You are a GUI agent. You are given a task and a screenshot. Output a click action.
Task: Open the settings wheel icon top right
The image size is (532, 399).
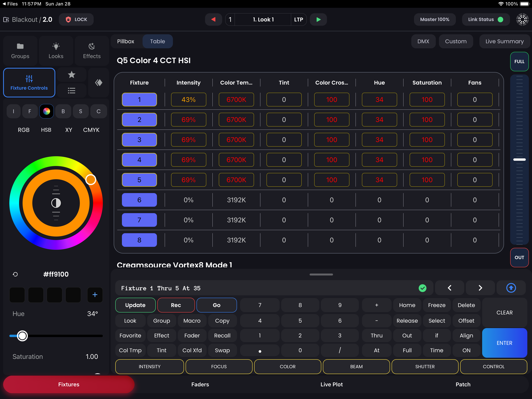tap(522, 19)
